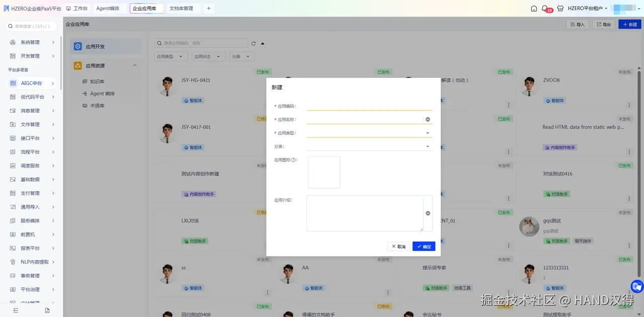Click sidebar menu search box

(32, 26)
